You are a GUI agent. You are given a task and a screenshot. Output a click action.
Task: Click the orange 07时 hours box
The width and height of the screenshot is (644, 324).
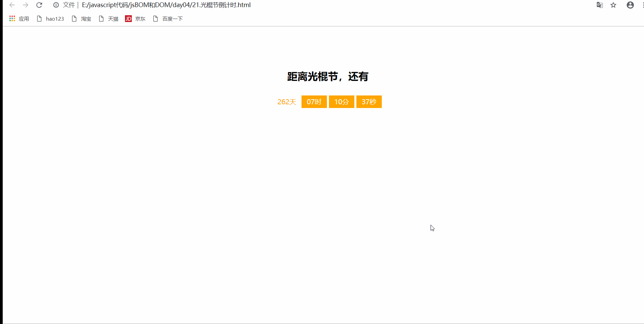pyautogui.click(x=314, y=102)
